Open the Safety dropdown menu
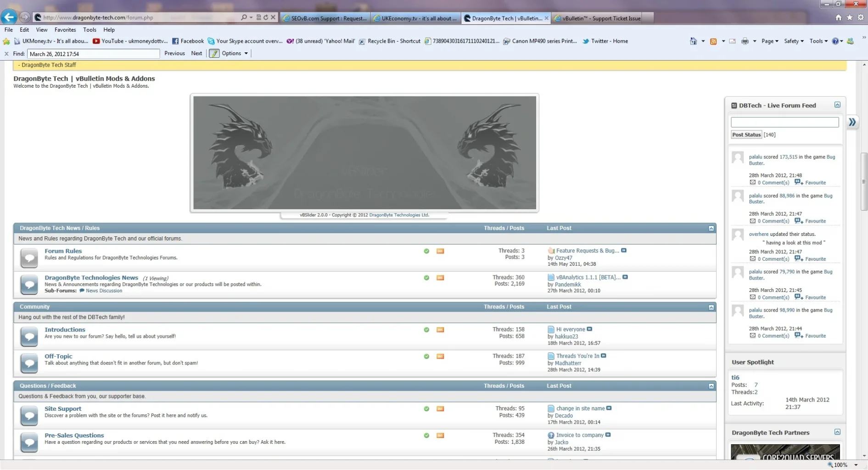868x470 pixels. click(794, 41)
